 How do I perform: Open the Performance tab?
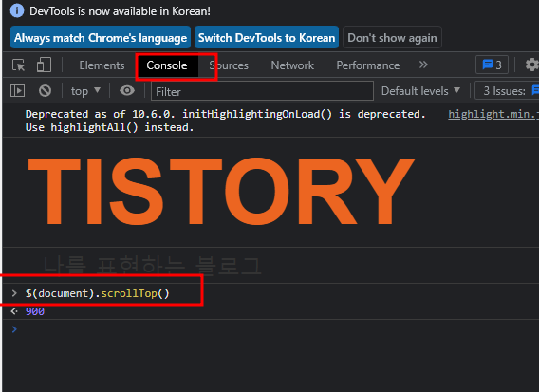[x=368, y=65]
